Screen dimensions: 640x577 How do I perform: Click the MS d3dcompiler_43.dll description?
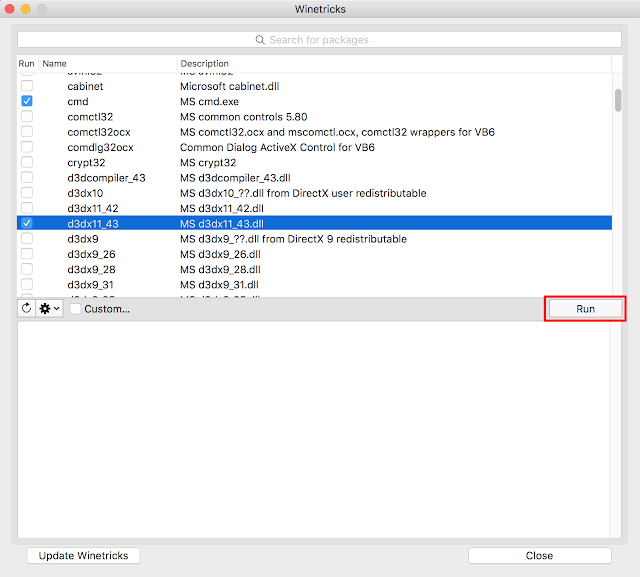coord(236,178)
